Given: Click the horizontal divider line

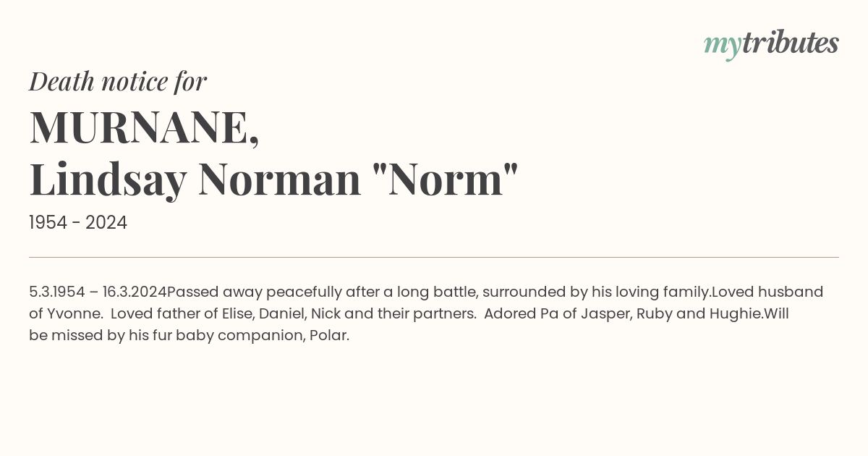Looking at the screenshot, I should tap(434, 257).
